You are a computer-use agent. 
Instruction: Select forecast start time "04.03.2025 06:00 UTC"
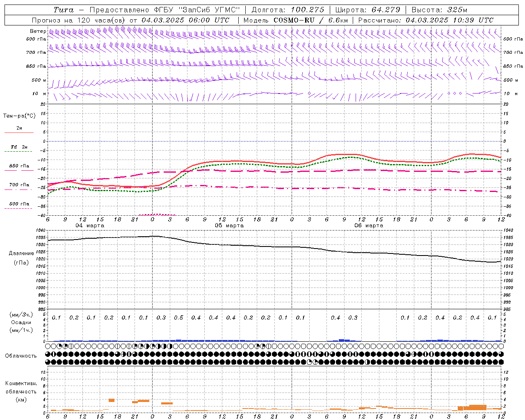[185, 20]
